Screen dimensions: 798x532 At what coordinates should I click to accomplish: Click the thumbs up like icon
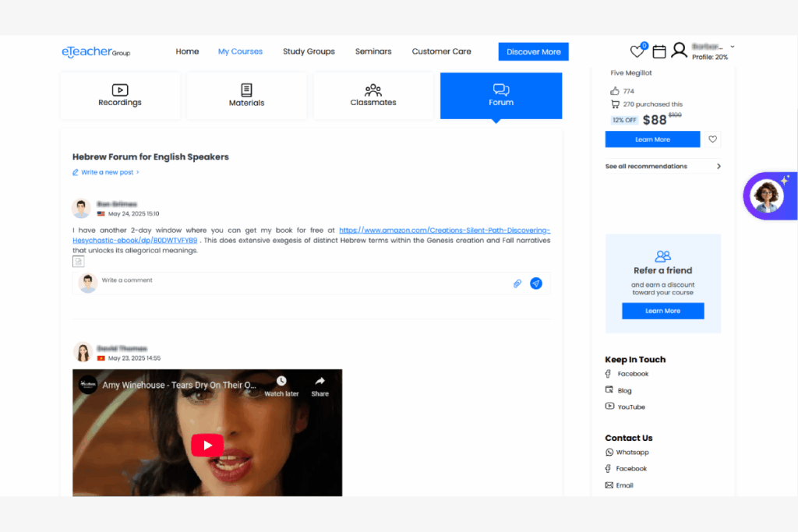pos(615,91)
